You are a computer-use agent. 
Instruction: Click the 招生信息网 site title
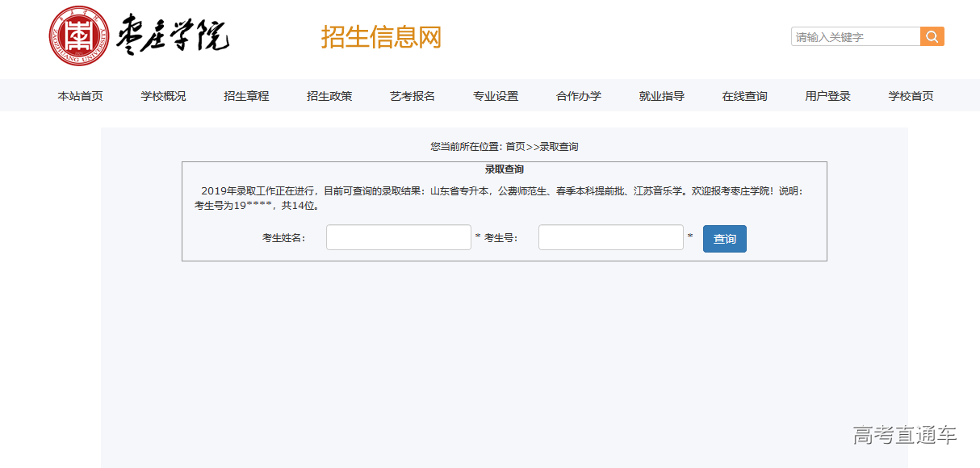coord(382,36)
